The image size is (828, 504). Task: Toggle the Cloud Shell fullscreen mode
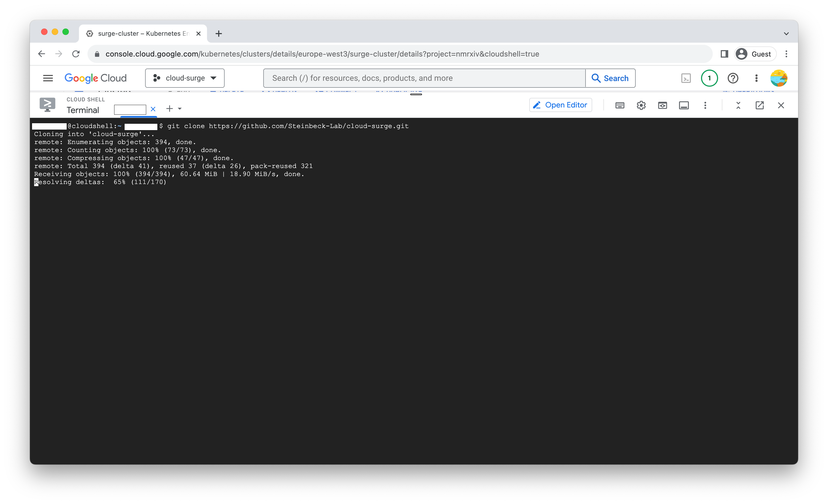(x=739, y=105)
